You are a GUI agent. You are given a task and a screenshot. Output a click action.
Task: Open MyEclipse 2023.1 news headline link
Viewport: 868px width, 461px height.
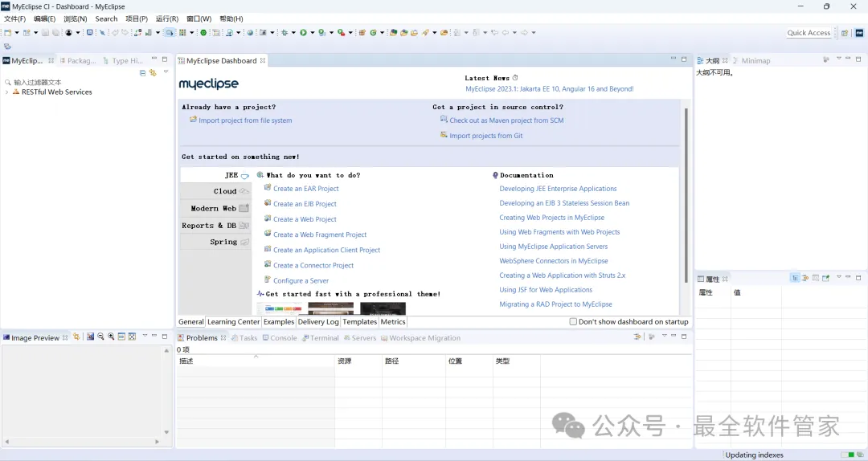[550, 89]
